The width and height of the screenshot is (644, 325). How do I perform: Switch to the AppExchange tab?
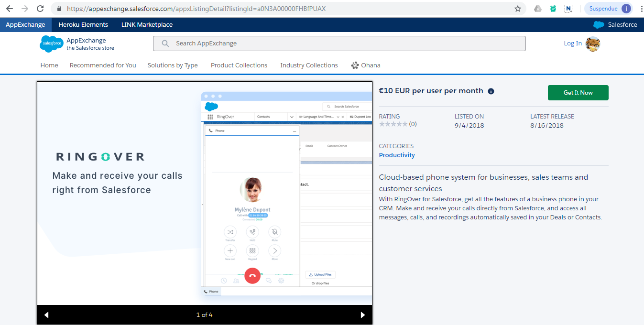coord(25,25)
